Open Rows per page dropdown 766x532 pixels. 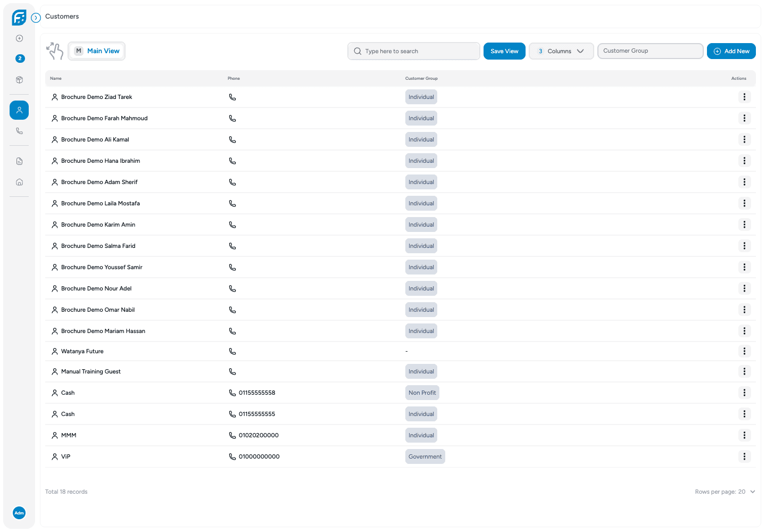725,492
